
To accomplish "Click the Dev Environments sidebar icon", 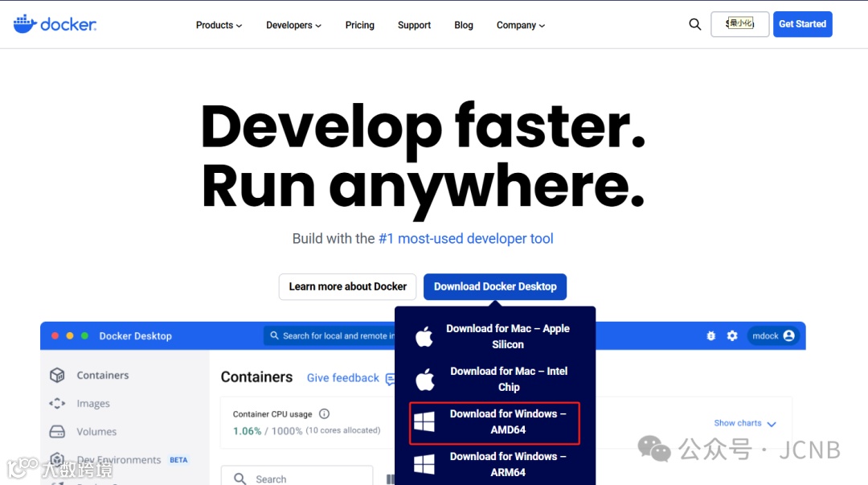I will [x=57, y=459].
